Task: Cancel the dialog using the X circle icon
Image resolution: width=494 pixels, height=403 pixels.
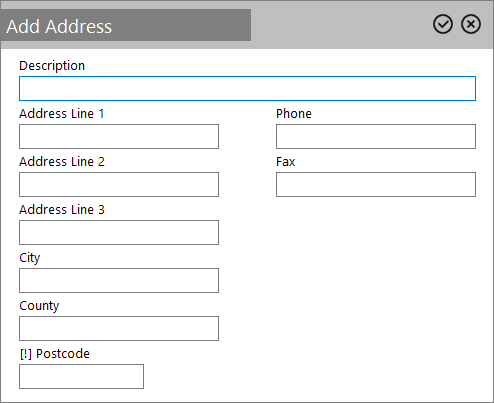Action: (471, 24)
